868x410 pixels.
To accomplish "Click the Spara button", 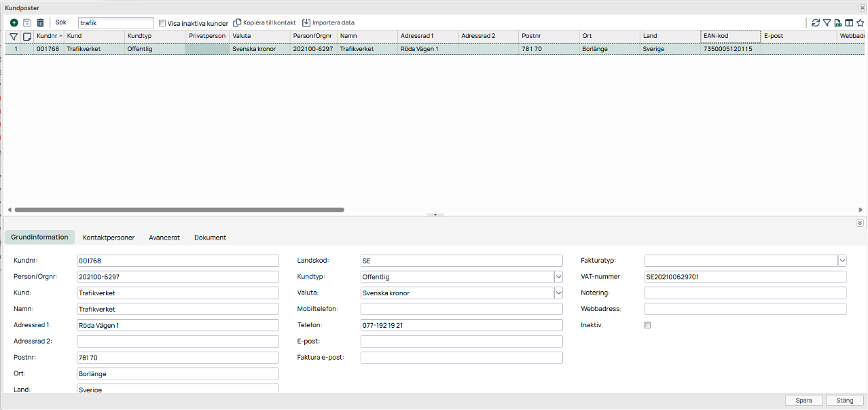I will point(804,400).
